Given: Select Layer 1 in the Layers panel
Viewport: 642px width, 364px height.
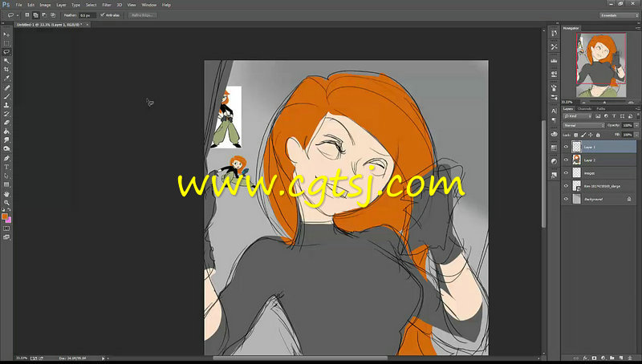Looking at the screenshot, I should [x=599, y=147].
